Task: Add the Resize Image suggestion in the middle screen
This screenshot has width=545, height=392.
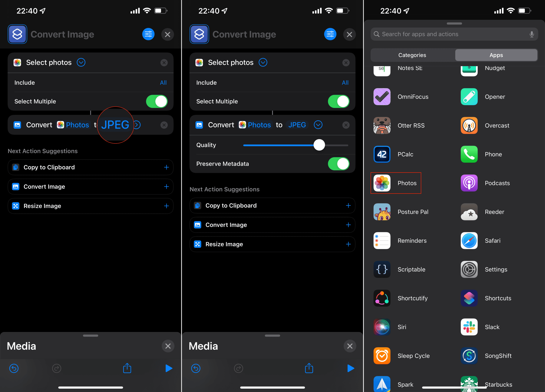Action: tap(348, 244)
